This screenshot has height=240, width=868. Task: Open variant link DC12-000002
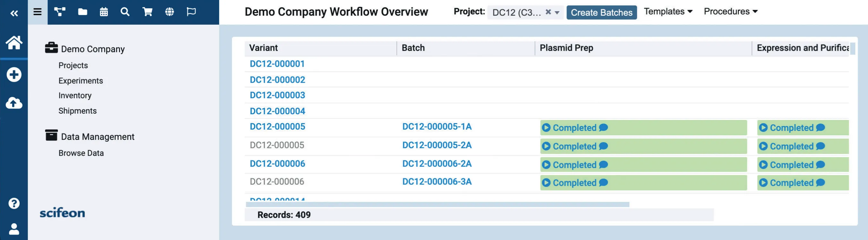pos(277,80)
